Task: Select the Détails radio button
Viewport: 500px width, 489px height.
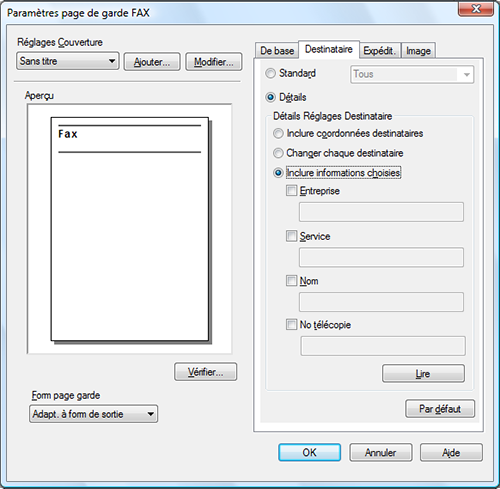Action: [270, 97]
